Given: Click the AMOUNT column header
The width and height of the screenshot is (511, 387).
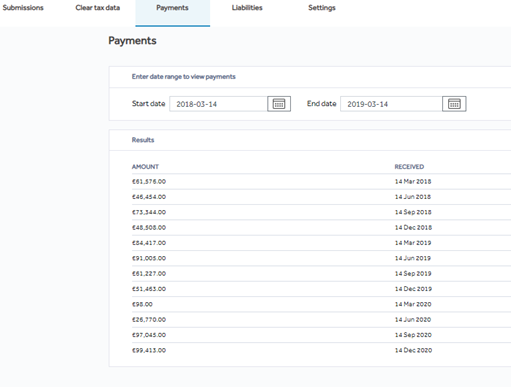Looking at the screenshot, I should tap(145, 167).
